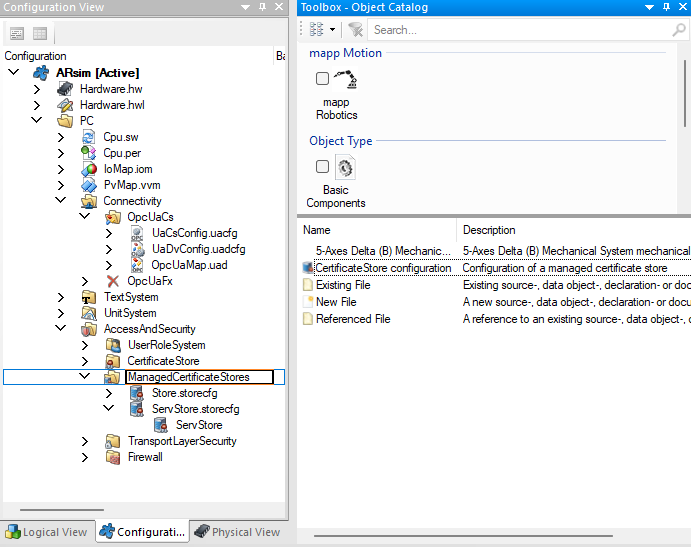Image resolution: width=691 pixels, height=547 pixels.
Task: Click the IoMap.iom icon
Action: pos(89,169)
